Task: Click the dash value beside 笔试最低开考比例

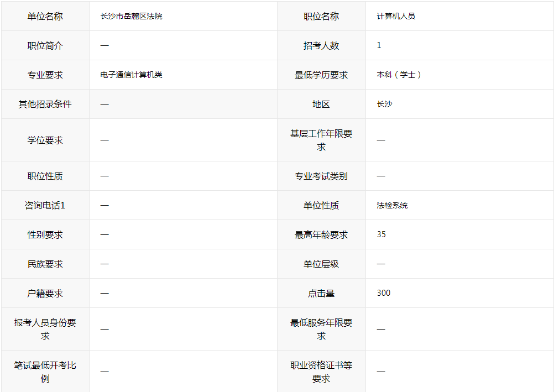Action: (x=104, y=372)
